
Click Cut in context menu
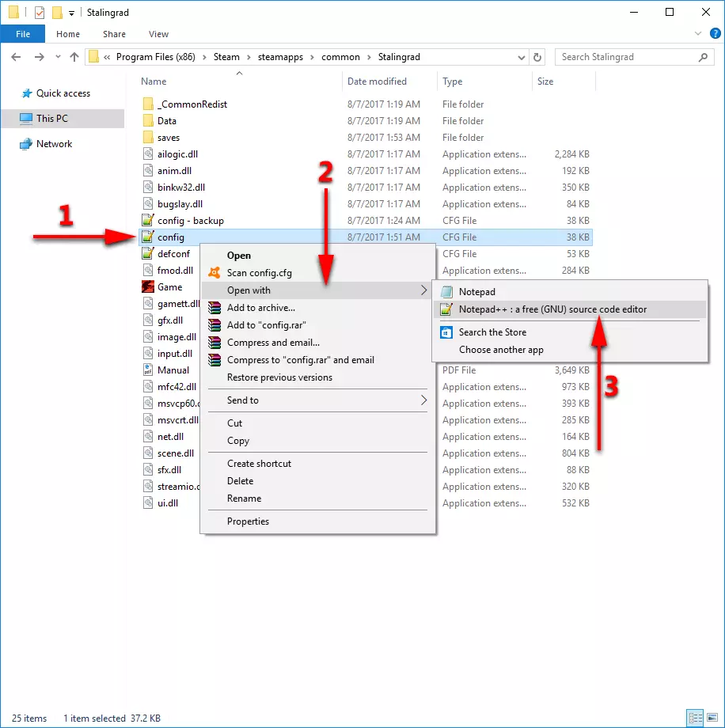(317, 423)
